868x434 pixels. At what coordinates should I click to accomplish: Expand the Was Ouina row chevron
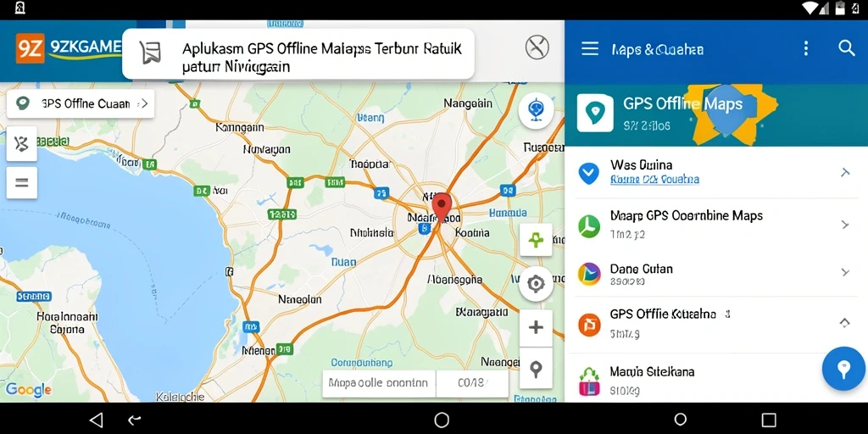click(845, 173)
